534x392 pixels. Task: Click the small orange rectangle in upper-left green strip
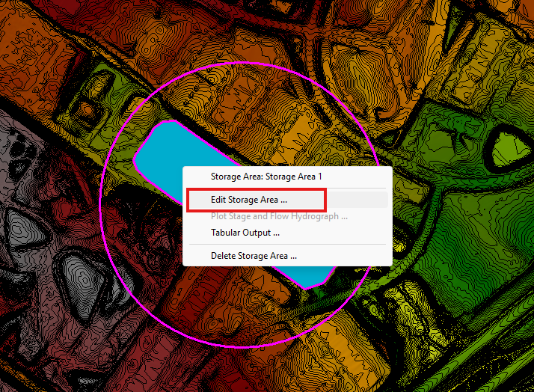88,110
